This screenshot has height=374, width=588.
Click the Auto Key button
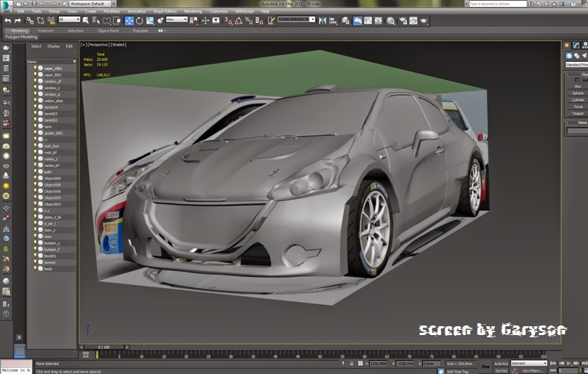pyautogui.click(x=501, y=363)
